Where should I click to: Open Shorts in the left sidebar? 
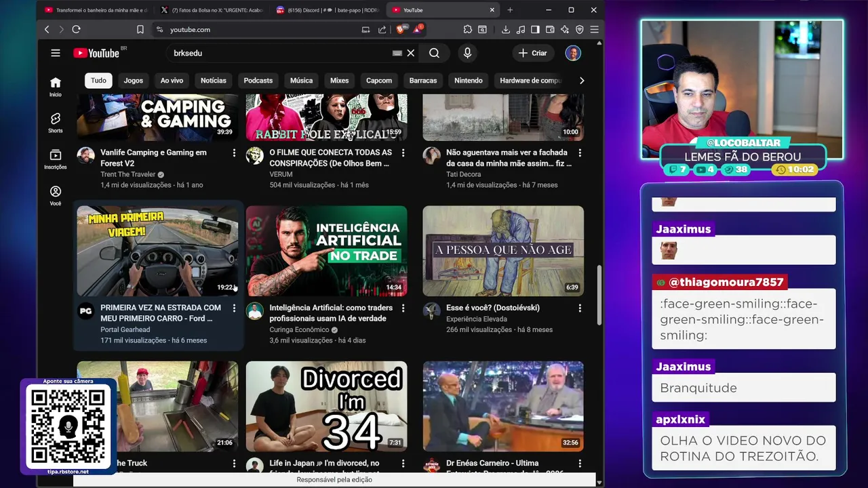pos(56,123)
